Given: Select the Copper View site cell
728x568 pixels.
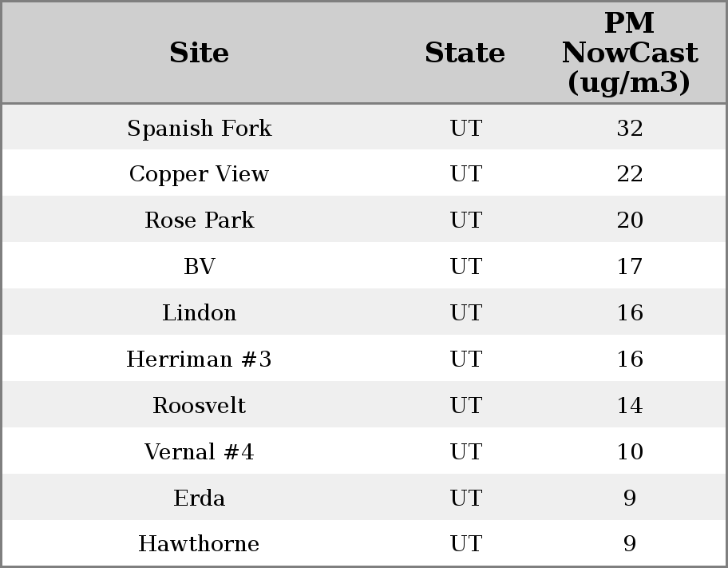Looking at the screenshot, I should (x=199, y=174).
